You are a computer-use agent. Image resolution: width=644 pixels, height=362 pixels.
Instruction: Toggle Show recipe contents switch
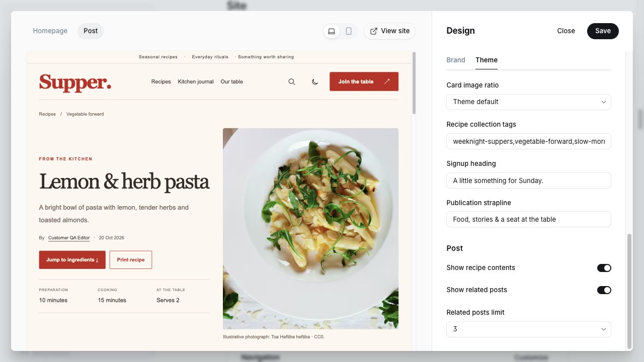[604, 268]
